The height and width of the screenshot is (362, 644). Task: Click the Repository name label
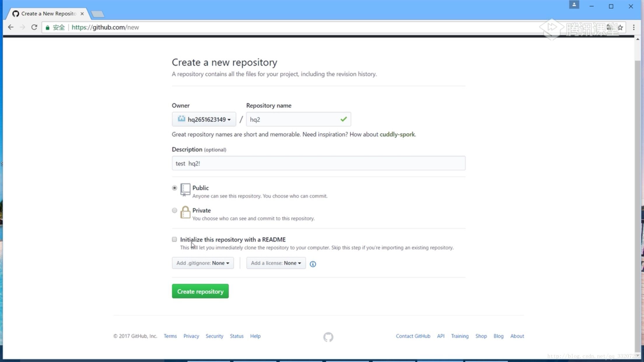(x=269, y=106)
